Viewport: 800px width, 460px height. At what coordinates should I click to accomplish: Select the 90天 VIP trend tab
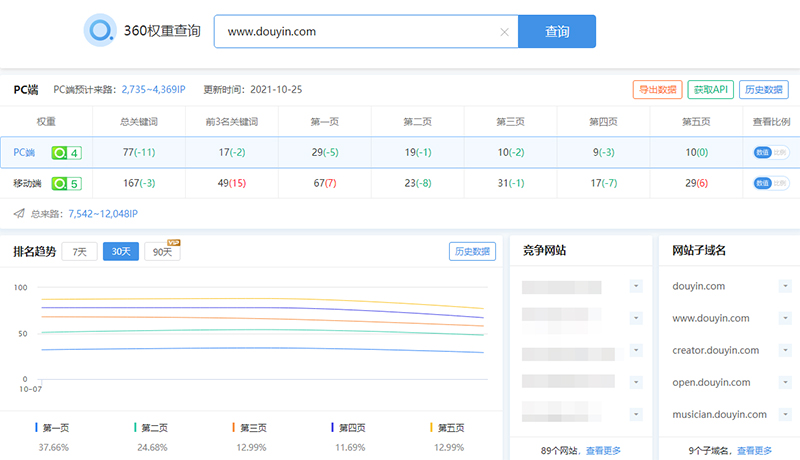coord(162,252)
